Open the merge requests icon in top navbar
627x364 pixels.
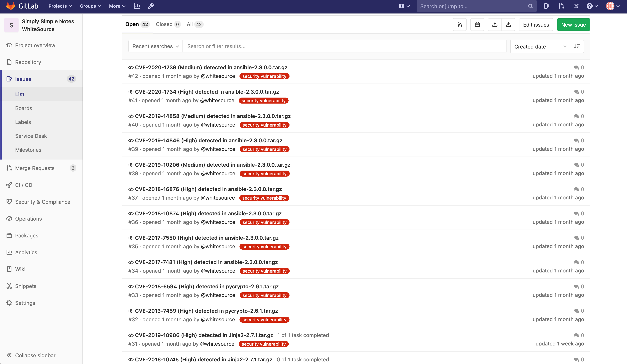[561, 6]
